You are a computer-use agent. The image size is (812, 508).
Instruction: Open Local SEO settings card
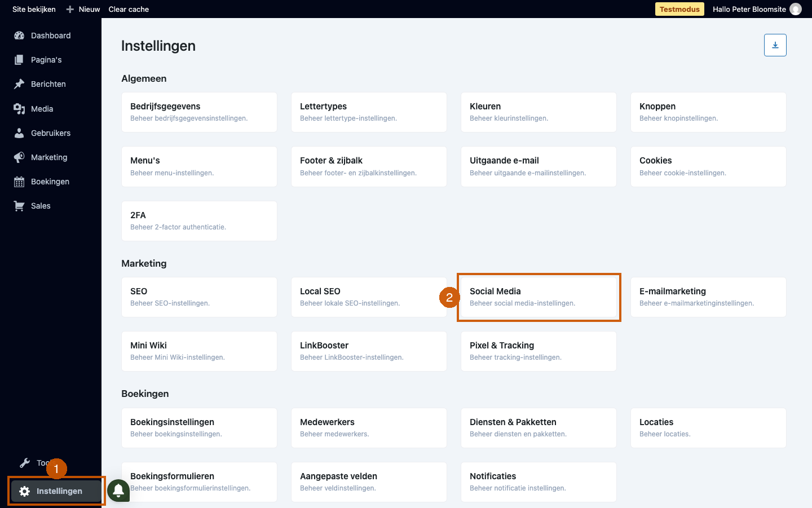[369, 297]
